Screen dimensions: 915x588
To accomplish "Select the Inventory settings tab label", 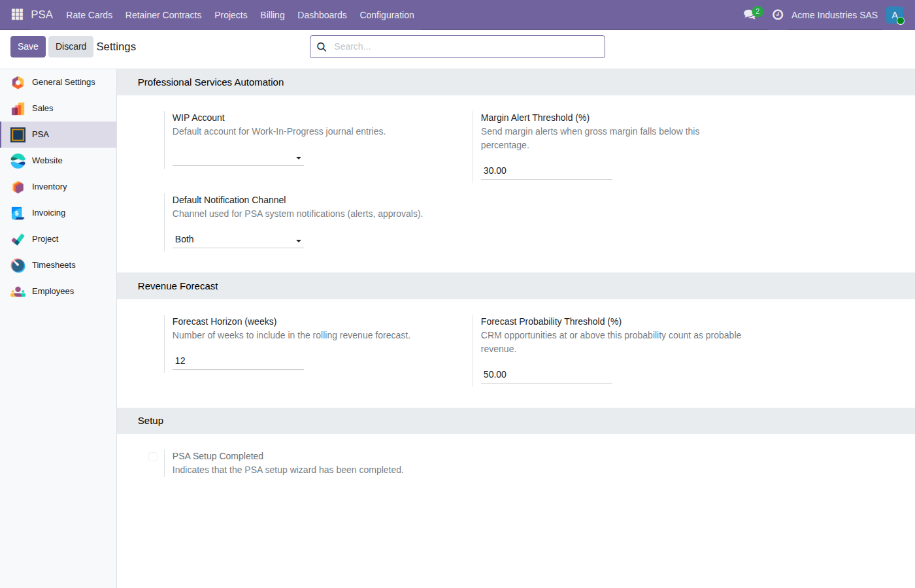I will tap(49, 187).
